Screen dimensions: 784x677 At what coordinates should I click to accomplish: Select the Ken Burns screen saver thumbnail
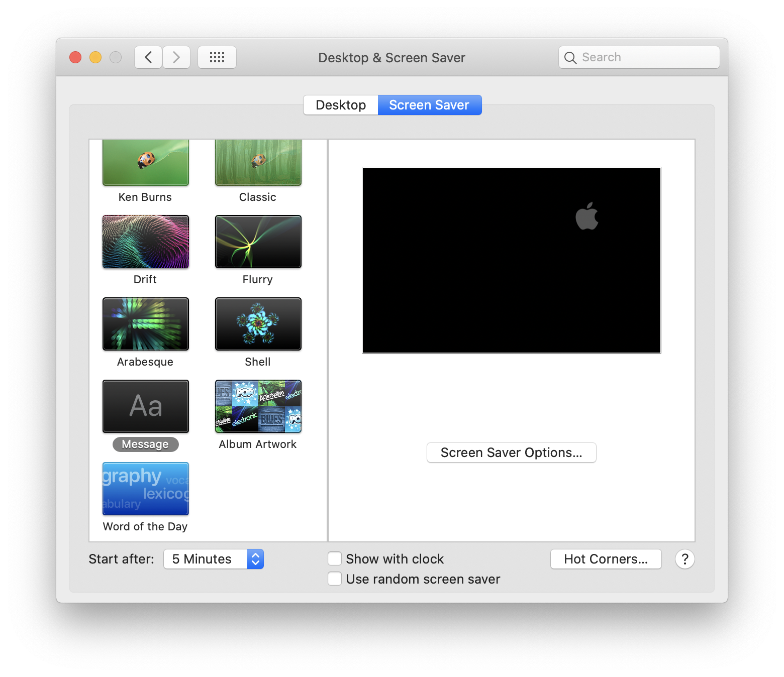pyautogui.click(x=146, y=162)
